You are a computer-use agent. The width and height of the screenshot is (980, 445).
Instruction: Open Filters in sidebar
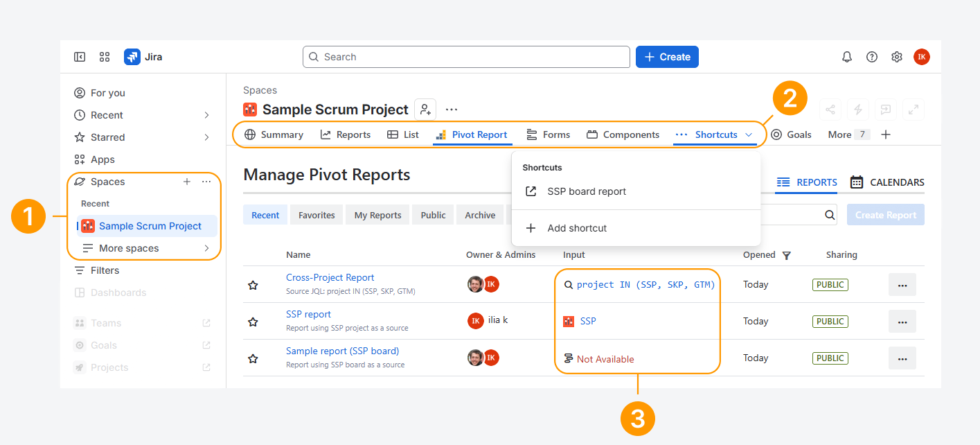click(105, 270)
